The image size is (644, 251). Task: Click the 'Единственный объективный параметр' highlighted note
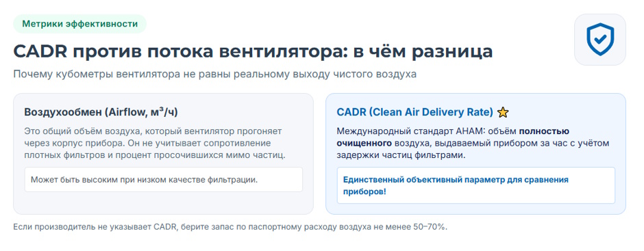coord(476,185)
